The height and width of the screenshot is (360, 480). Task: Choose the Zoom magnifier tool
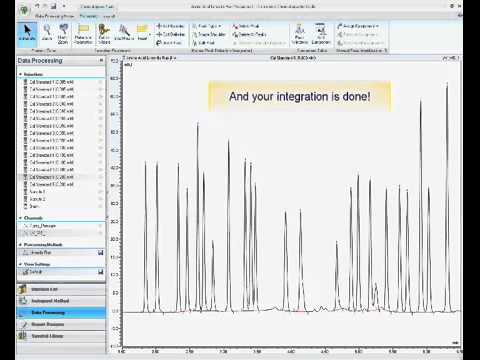[x=47, y=33]
